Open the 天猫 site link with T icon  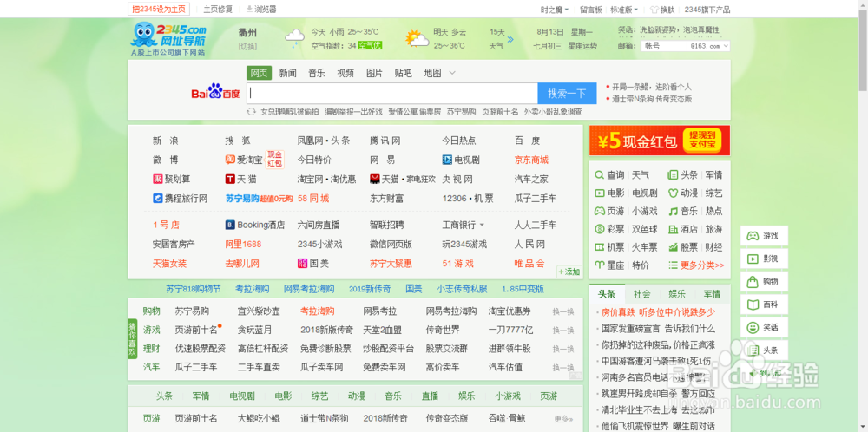pyautogui.click(x=240, y=180)
